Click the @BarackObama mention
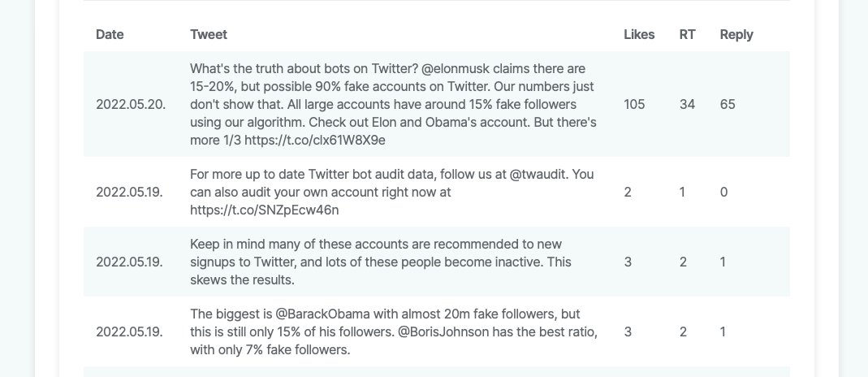Screen dimensions: 868x377 tap(322, 314)
